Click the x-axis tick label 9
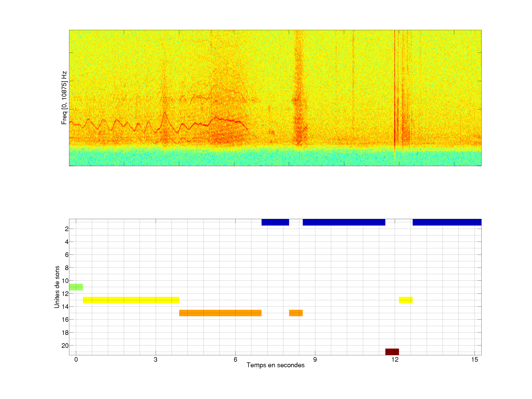The image size is (532, 399). pos(315,359)
